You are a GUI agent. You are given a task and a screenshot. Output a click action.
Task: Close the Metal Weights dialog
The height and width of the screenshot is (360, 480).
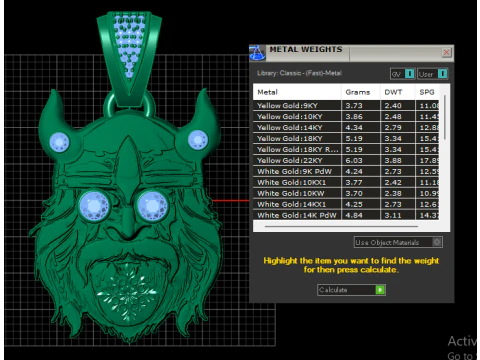coord(446,52)
